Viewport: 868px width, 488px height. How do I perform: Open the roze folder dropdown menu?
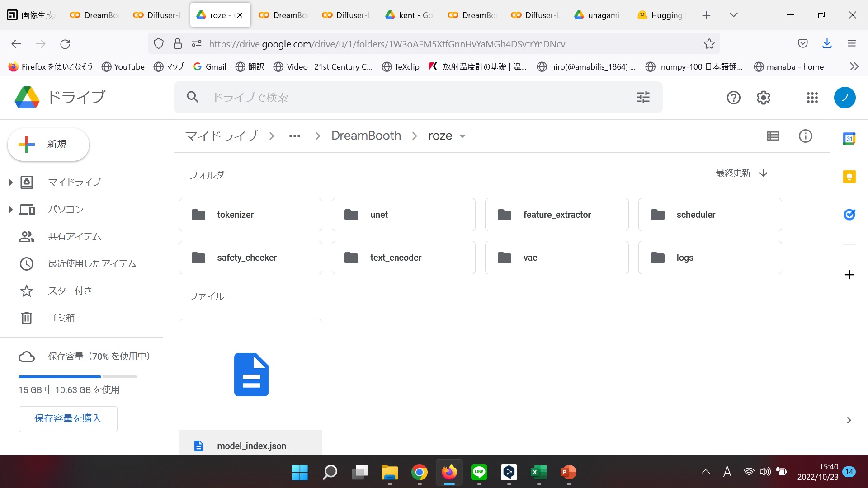[462, 136]
